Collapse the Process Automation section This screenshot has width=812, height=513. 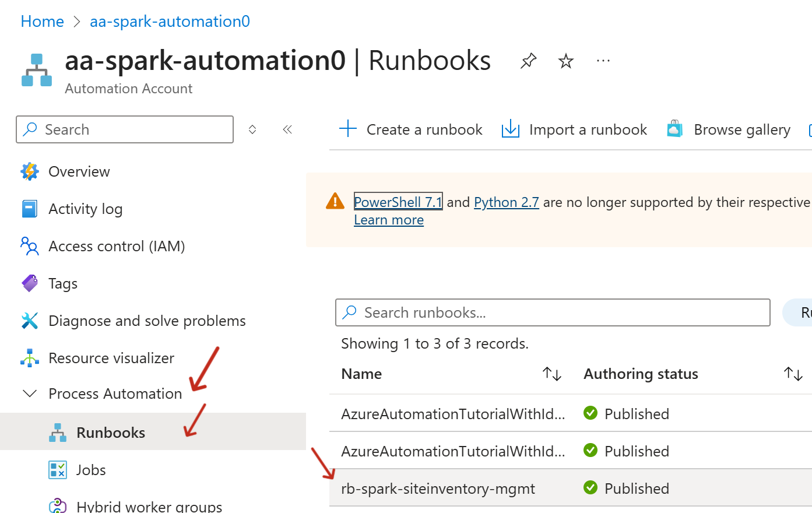pos(30,393)
